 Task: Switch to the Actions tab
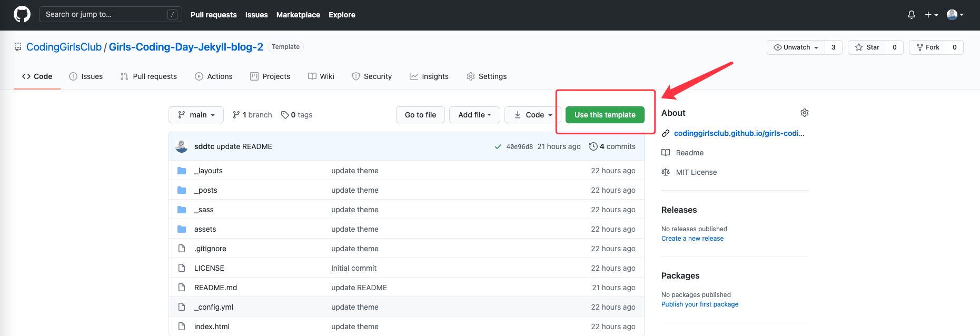(214, 76)
